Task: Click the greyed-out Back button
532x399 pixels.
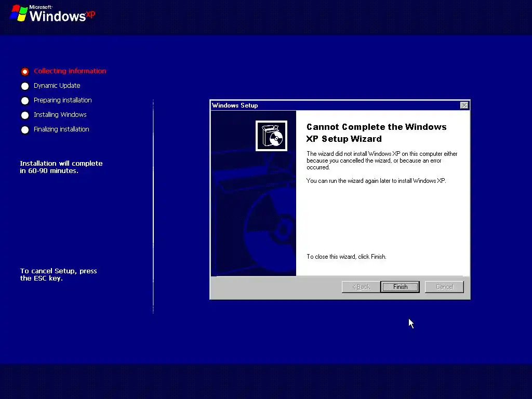Action: tap(361, 287)
